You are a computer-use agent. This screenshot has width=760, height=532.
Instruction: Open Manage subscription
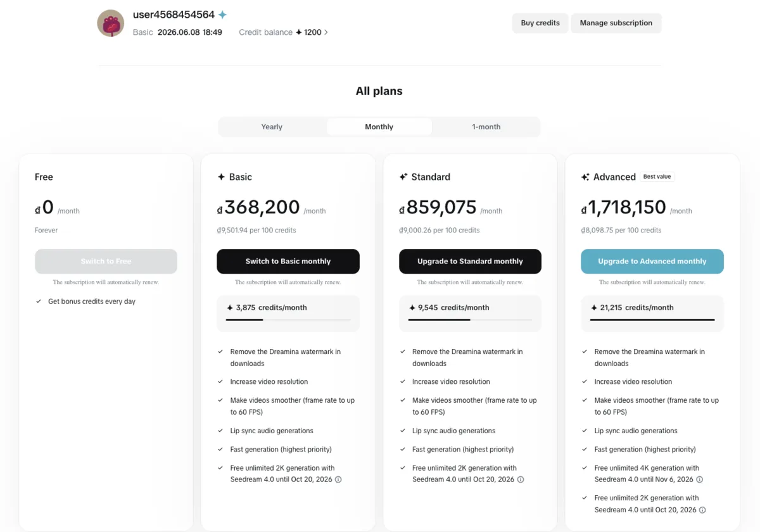616,23
